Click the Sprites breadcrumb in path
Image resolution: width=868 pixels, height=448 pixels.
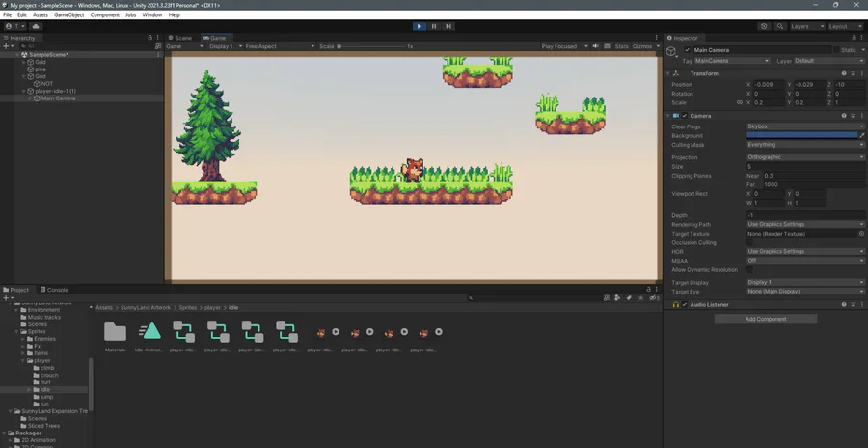tap(188, 307)
